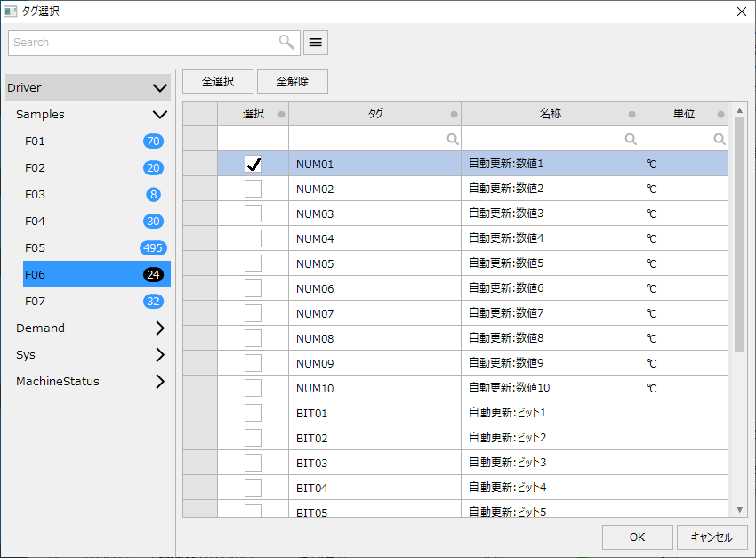
Task: Click the タグ column filter search icon
Action: pyautogui.click(x=453, y=139)
